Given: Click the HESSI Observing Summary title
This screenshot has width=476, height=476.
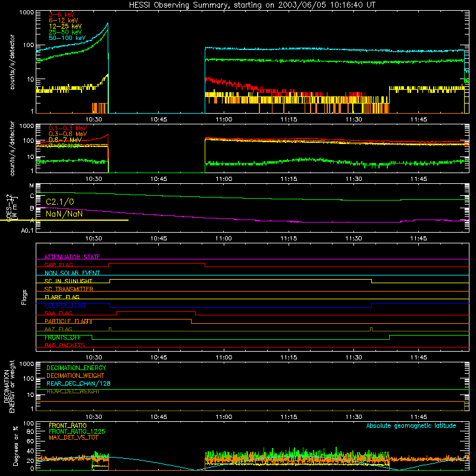Looking at the screenshot, I should 252,5.
